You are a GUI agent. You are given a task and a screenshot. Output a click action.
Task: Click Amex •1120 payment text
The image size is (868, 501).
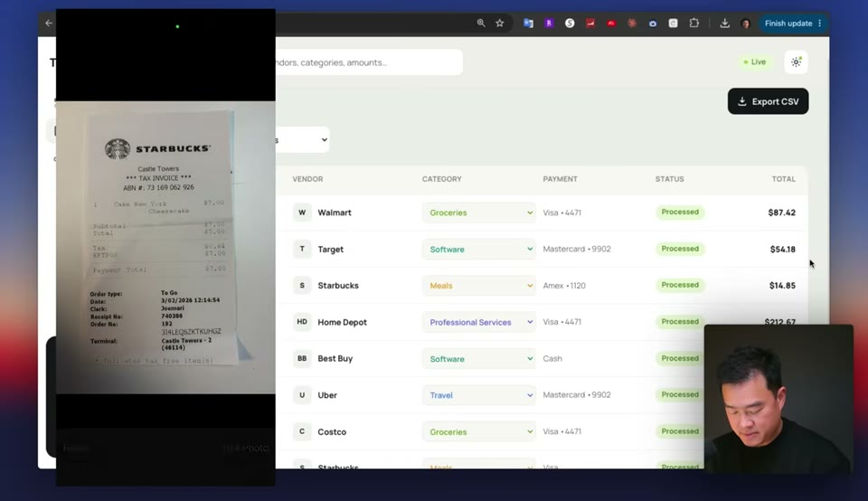[564, 286]
